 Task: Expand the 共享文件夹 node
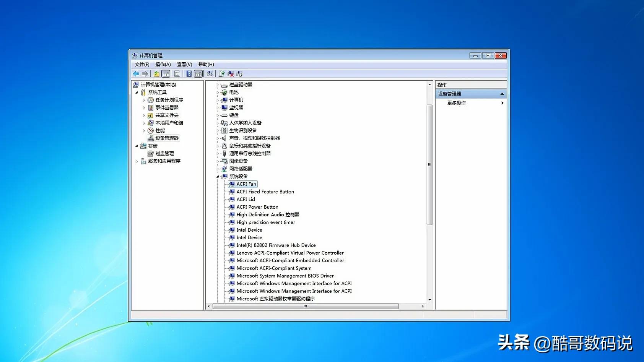click(144, 115)
